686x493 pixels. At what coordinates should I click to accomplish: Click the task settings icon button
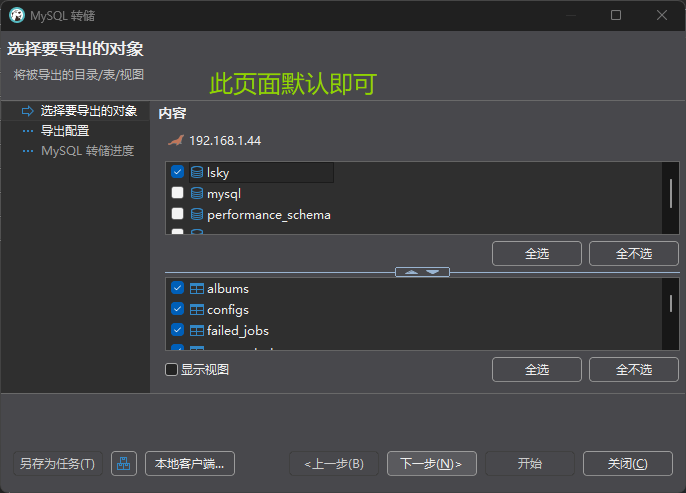point(124,463)
